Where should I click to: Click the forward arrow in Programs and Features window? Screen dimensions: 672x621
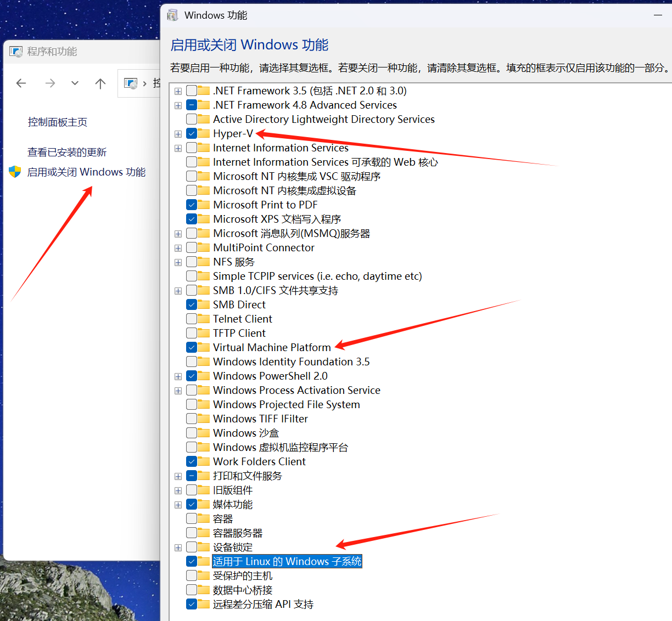(x=50, y=83)
